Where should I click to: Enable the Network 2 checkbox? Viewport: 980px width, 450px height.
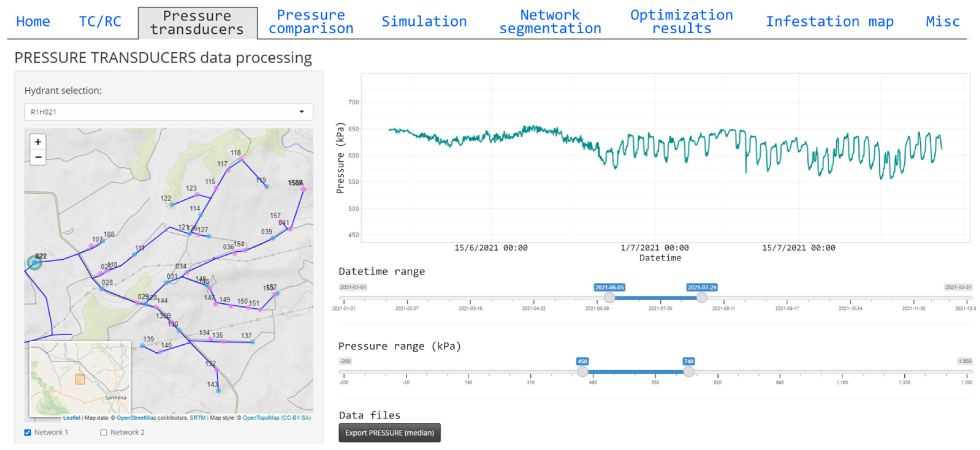coord(104,433)
